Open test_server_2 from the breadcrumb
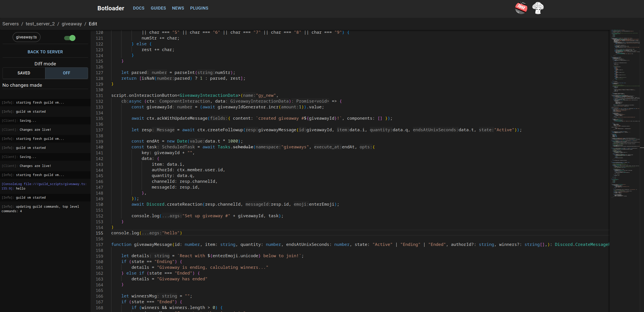Viewport: 644px width, 312px height. click(40, 24)
